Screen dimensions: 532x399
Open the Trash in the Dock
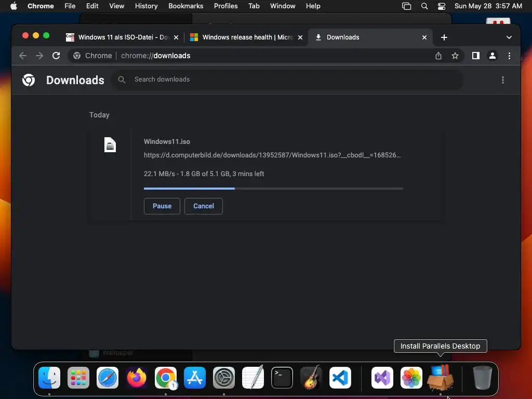pos(483,377)
